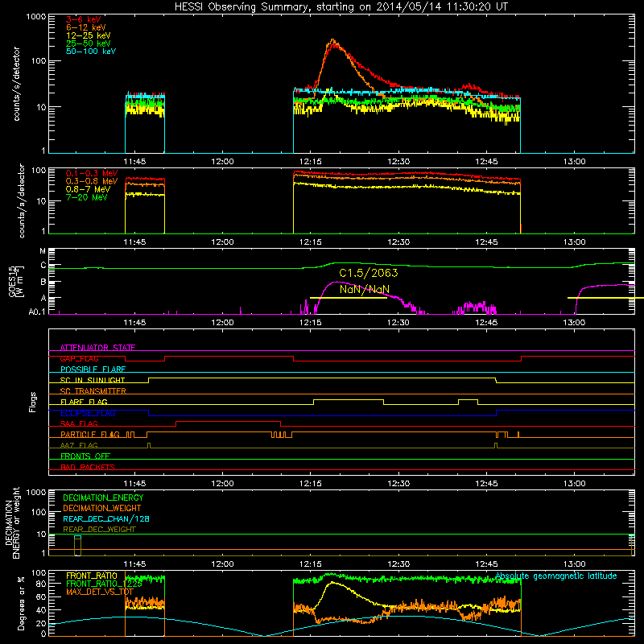Select the 3-6 keV legend label
The image size is (644, 644).
pyautogui.click(x=84, y=19)
